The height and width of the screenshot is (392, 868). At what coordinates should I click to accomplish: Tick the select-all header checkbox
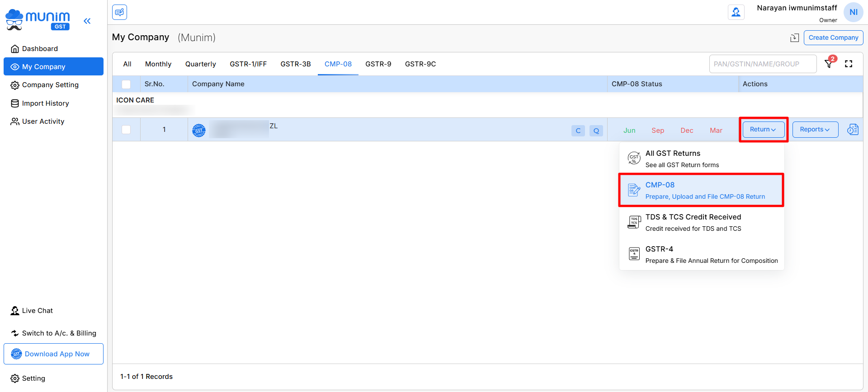pyautogui.click(x=126, y=84)
